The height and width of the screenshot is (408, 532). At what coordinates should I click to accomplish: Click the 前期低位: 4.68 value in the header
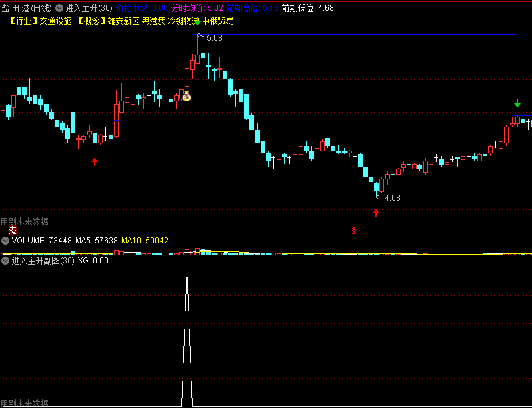tap(308, 8)
